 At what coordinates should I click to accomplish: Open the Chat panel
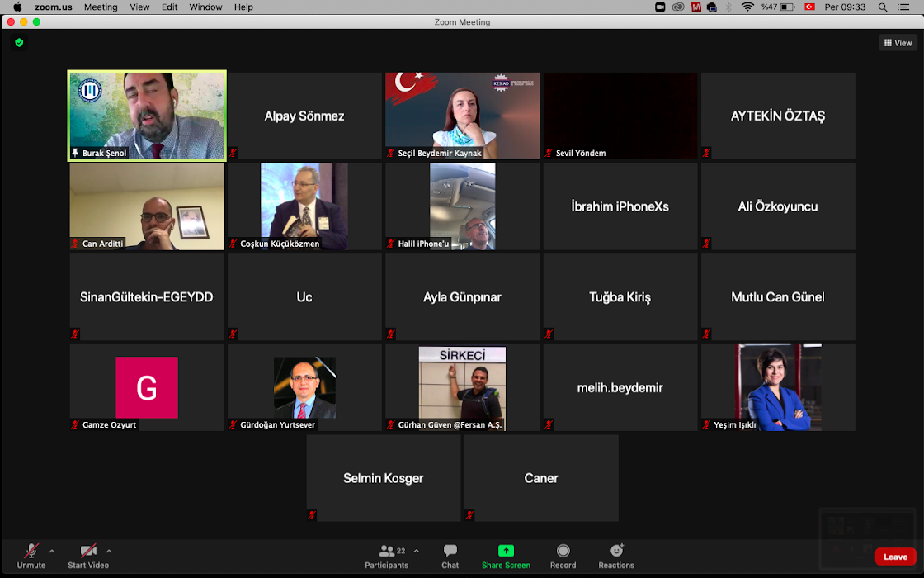450,556
